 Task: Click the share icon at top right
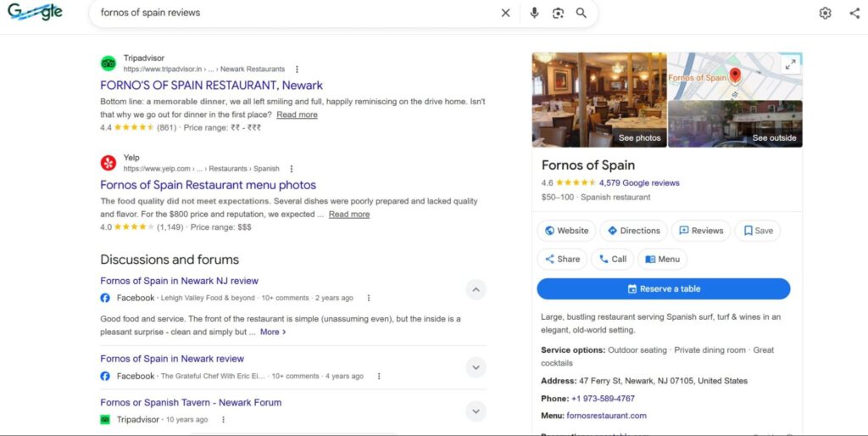(854, 13)
